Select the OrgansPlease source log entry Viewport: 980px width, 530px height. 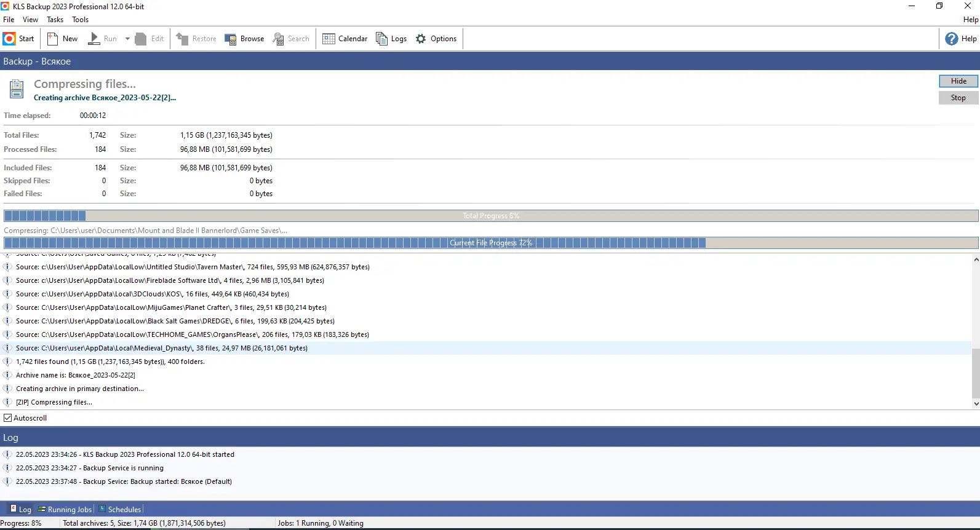tap(486, 334)
